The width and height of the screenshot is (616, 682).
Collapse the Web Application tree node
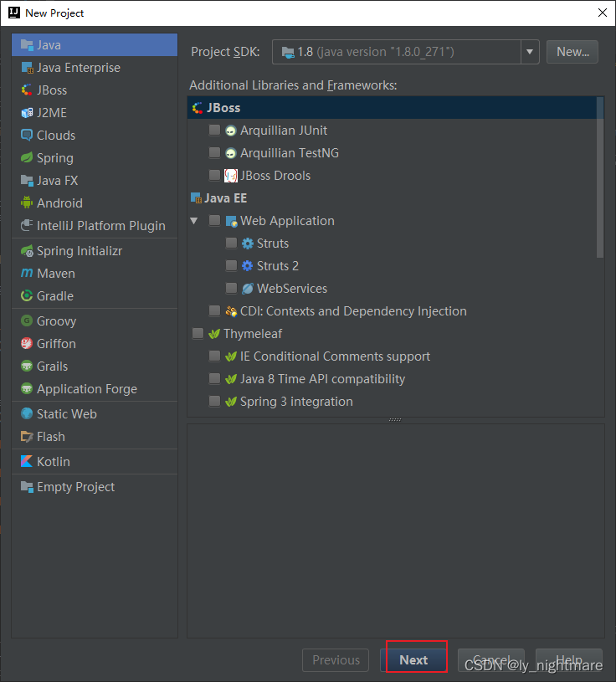tap(194, 221)
